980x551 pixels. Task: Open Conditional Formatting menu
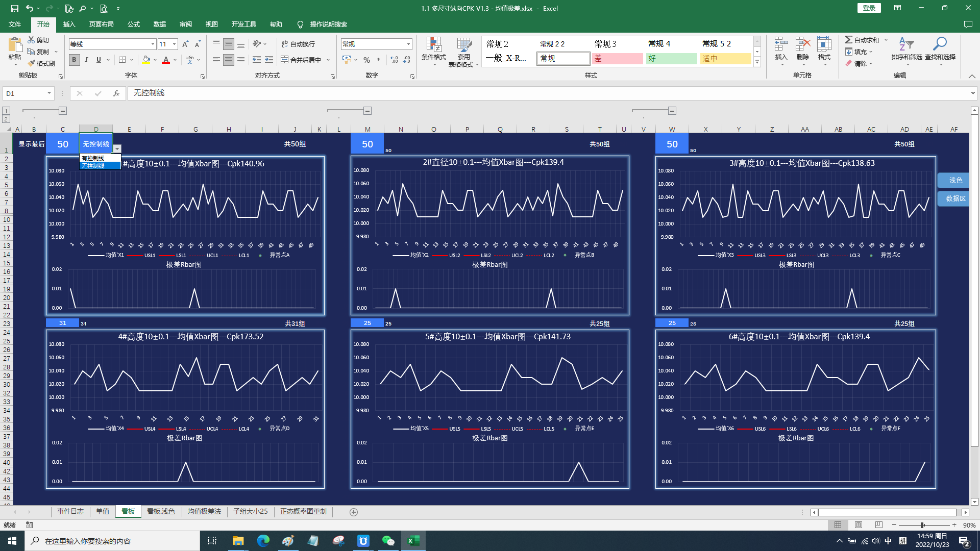434,52
